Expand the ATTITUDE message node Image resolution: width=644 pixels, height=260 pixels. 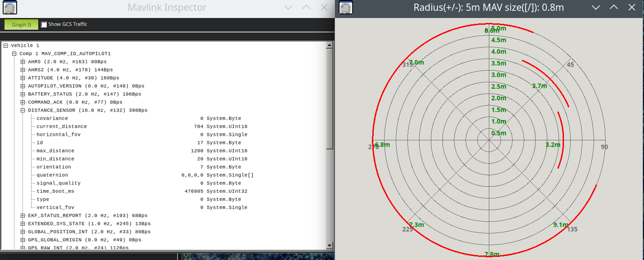pyautogui.click(x=23, y=78)
